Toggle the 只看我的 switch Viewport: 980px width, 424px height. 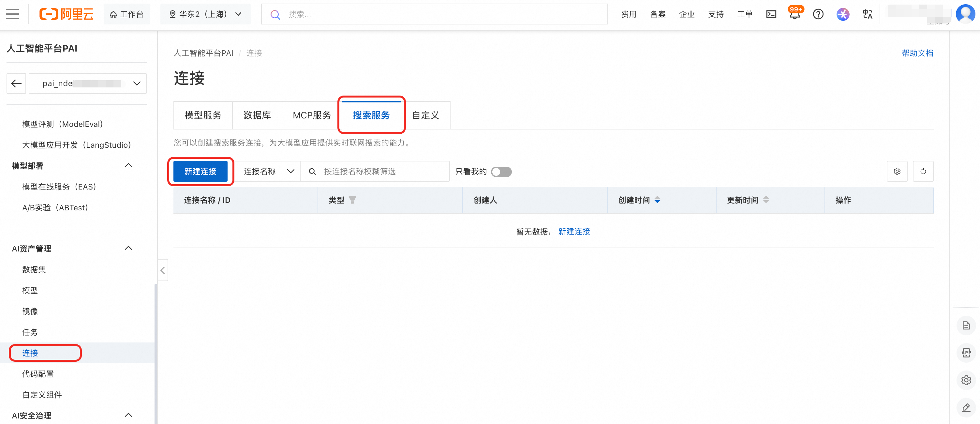[x=501, y=172]
